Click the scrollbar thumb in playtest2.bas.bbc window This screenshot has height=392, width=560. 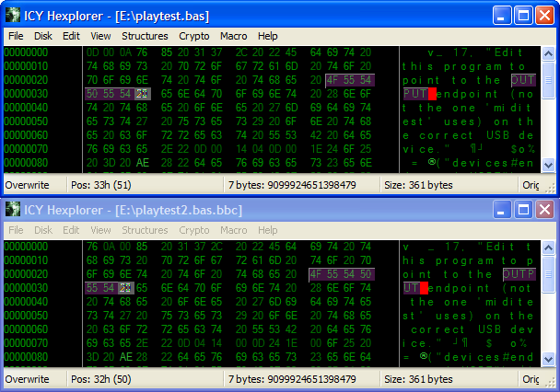pyautogui.click(x=548, y=274)
